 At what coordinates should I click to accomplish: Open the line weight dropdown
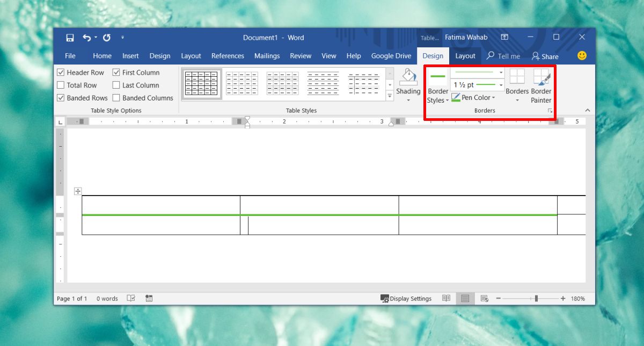click(x=500, y=85)
